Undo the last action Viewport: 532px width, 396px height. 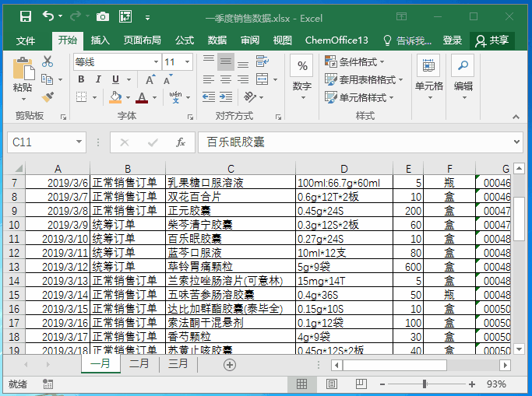click(x=48, y=16)
